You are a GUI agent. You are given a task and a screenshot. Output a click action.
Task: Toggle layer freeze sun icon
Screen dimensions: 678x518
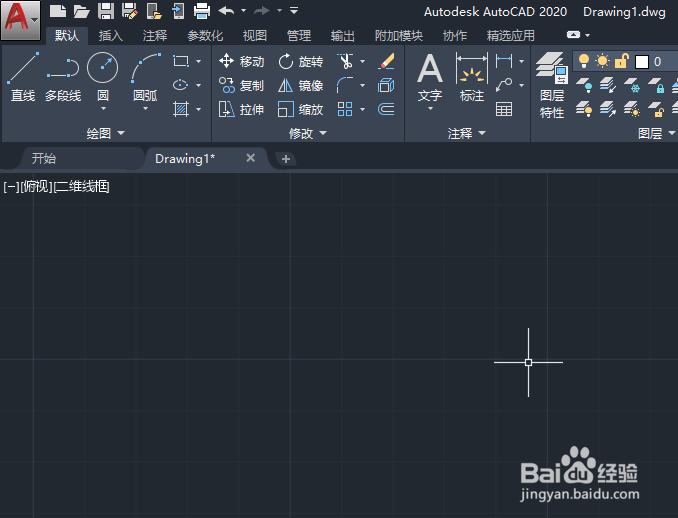tap(602, 61)
